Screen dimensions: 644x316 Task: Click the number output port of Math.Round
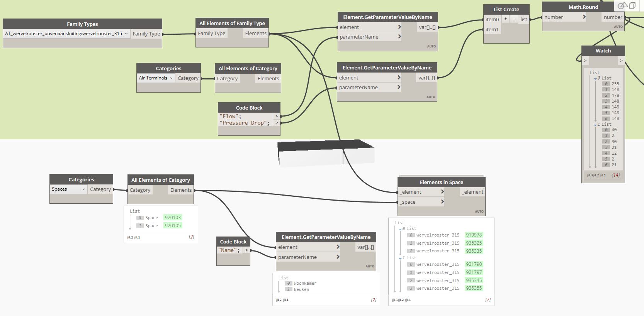coord(613,17)
